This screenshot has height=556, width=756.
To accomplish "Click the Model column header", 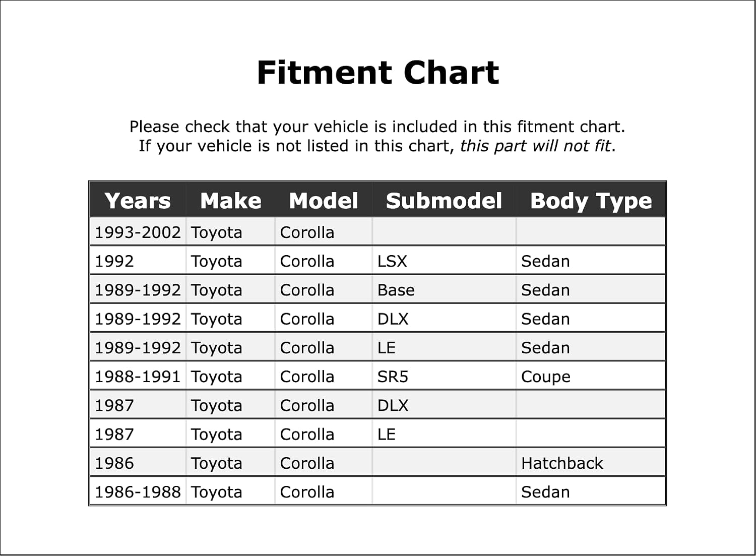I will (x=324, y=200).
